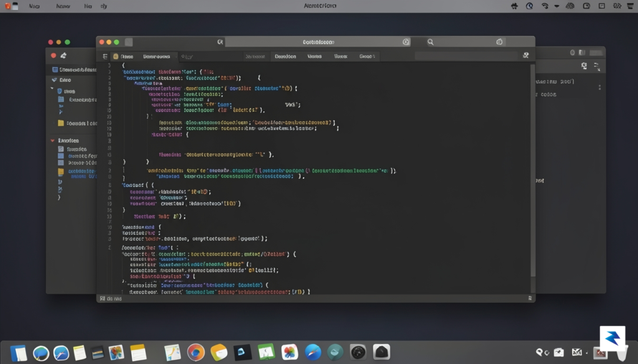Click the small icon at the status bar's left end

click(x=103, y=299)
